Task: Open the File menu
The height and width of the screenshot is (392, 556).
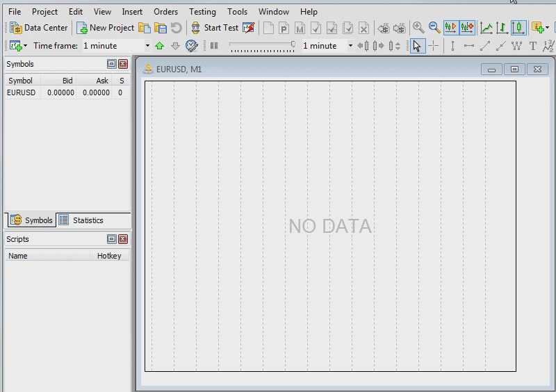Action: 15,12
